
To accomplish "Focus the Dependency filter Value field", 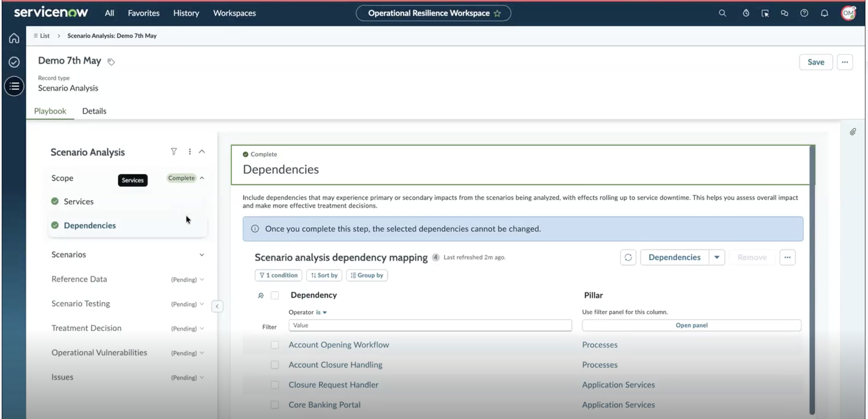I will tap(430, 325).
